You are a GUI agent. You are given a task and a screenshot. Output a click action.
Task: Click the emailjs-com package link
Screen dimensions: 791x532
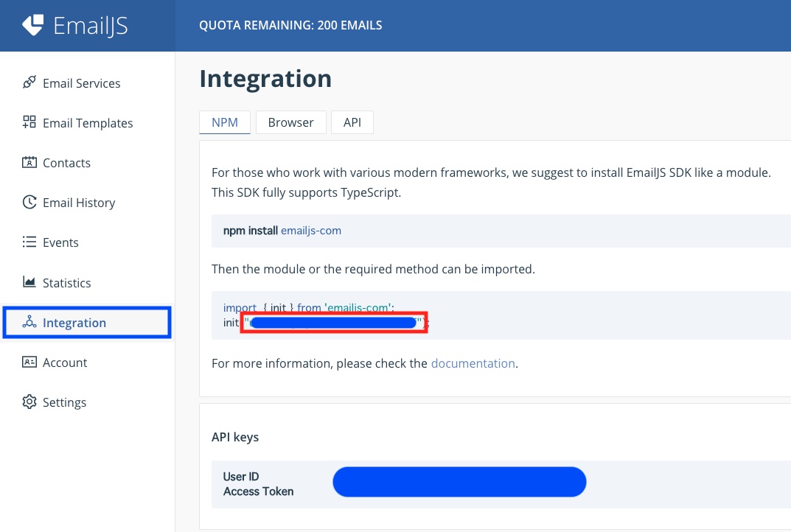311,230
